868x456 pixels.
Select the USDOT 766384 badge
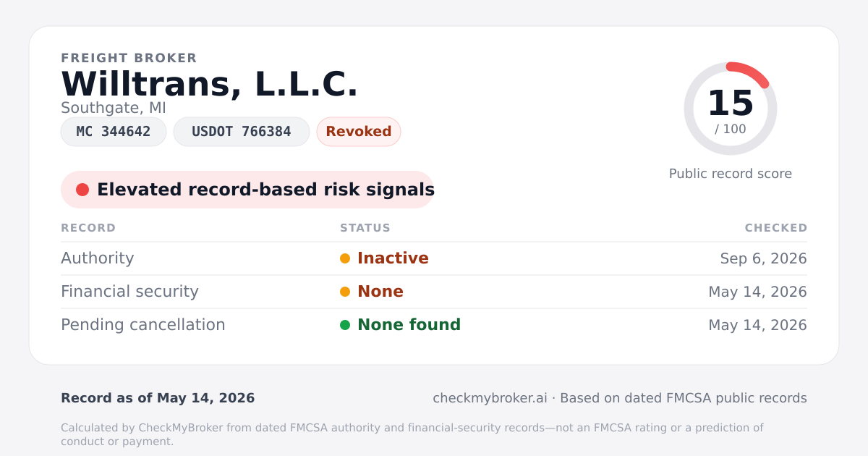coord(242,132)
